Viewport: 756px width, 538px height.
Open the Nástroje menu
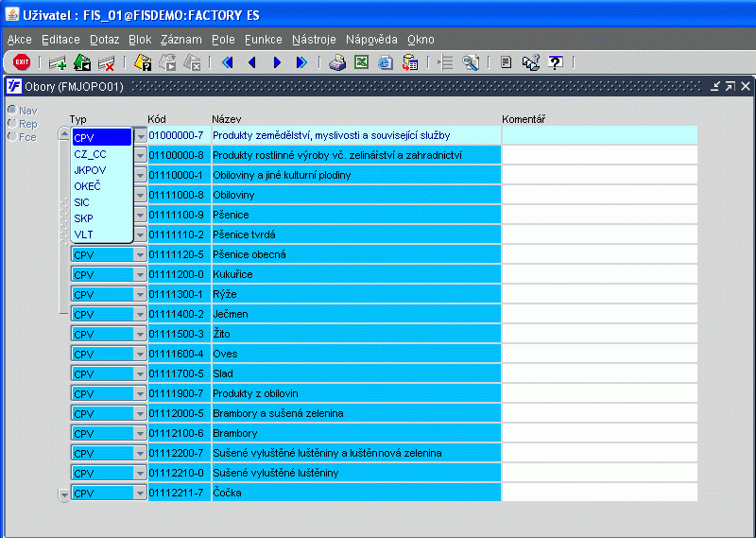pos(314,40)
